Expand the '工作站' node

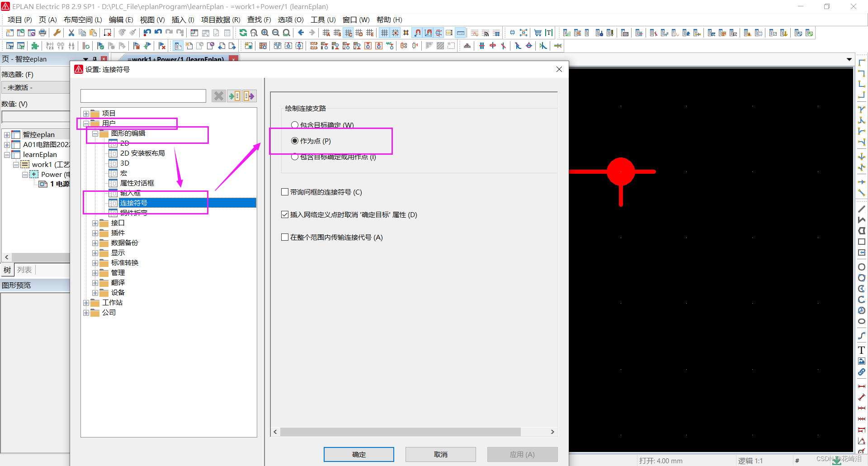pos(86,303)
